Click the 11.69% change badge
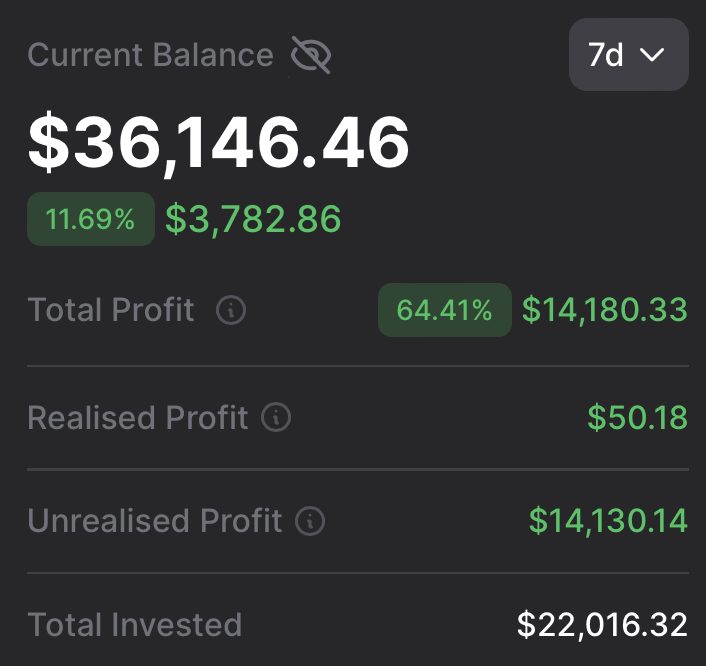The image size is (706, 666). coord(91,219)
